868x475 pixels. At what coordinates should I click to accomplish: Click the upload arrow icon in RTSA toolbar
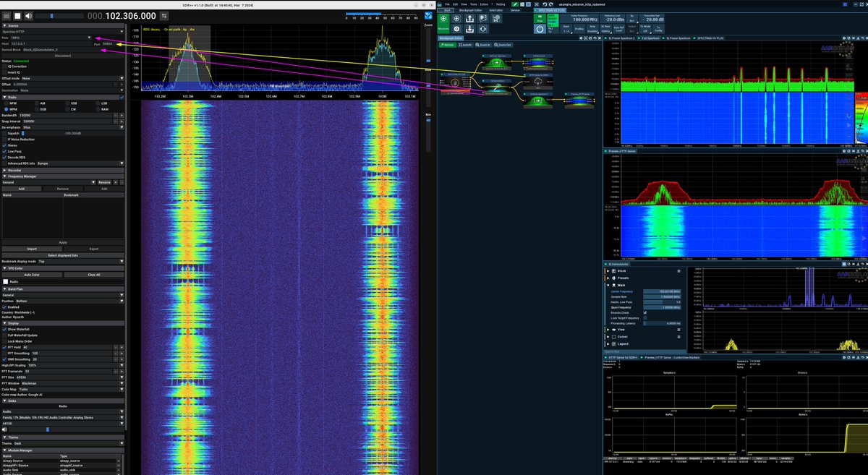[469, 19]
